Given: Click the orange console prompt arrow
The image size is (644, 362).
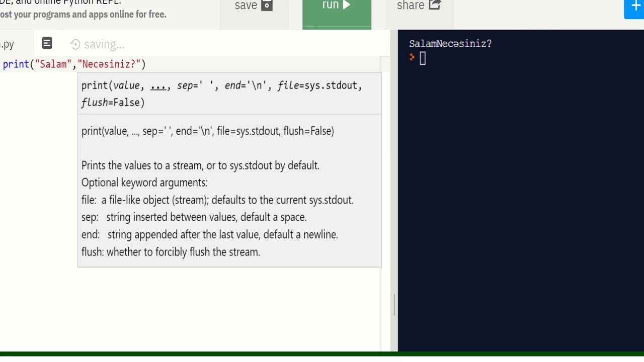Looking at the screenshot, I should [x=412, y=58].
